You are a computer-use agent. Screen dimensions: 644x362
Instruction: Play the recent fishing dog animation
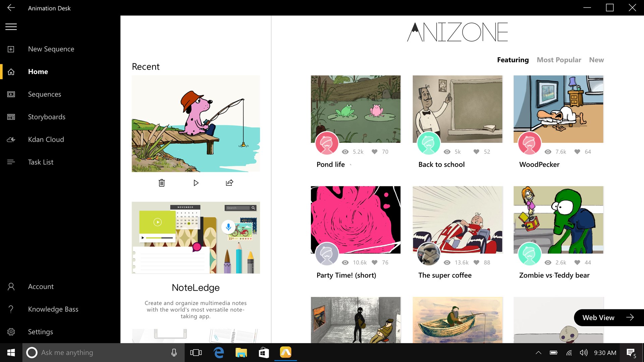(196, 183)
